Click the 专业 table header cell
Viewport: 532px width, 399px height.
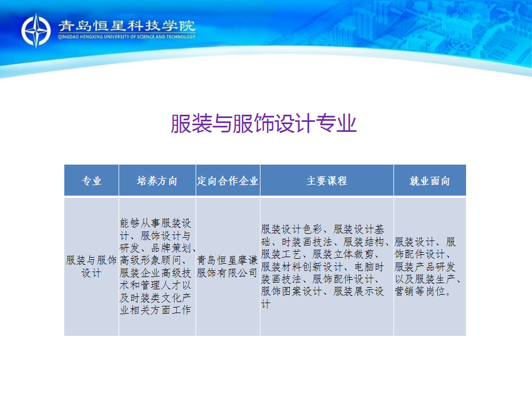(x=91, y=181)
